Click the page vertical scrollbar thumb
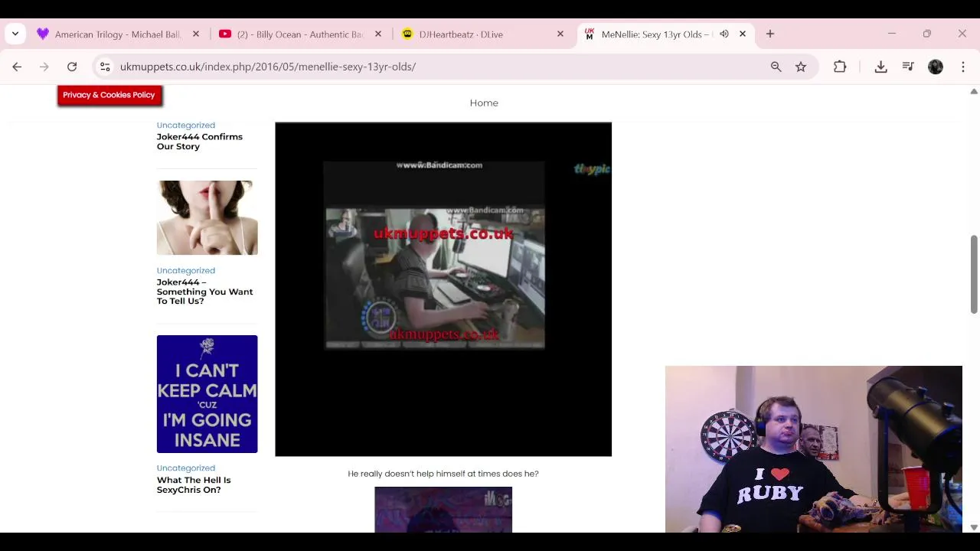Viewport: 980px width, 551px height. click(x=974, y=274)
